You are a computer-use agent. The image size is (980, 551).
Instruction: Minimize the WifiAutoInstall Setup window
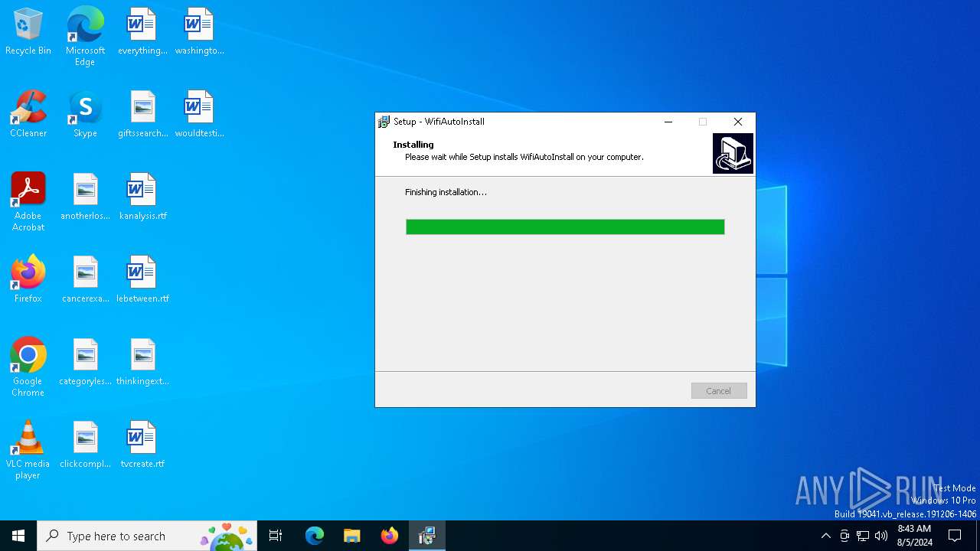click(668, 122)
